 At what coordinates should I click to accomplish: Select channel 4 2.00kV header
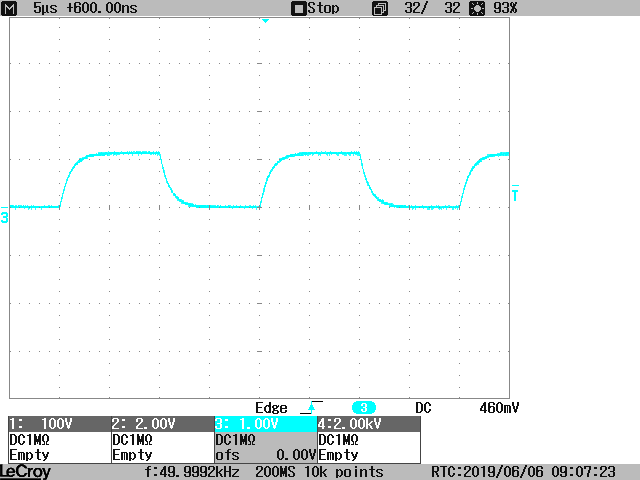click(x=369, y=424)
